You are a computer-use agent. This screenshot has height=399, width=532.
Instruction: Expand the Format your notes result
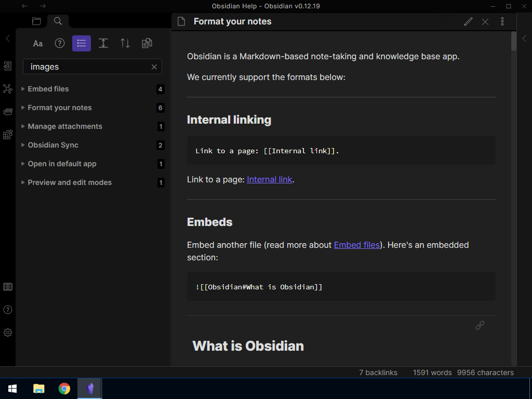point(23,108)
